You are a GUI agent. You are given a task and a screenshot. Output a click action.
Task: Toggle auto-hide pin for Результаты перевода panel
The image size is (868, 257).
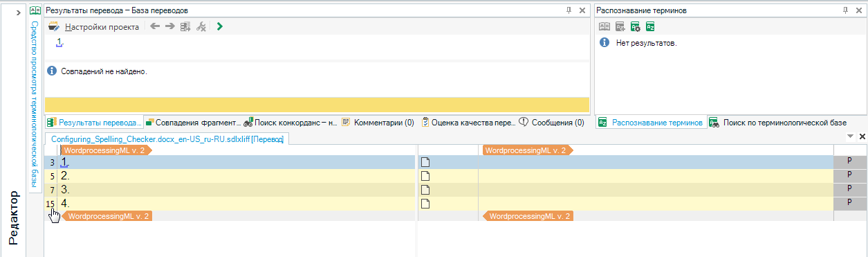[x=569, y=10]
